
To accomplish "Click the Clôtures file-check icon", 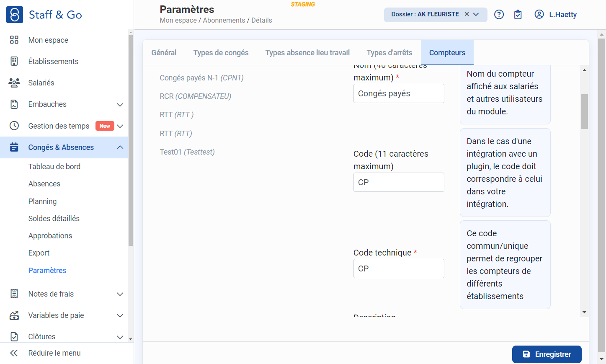I will (x=14, y=336).
